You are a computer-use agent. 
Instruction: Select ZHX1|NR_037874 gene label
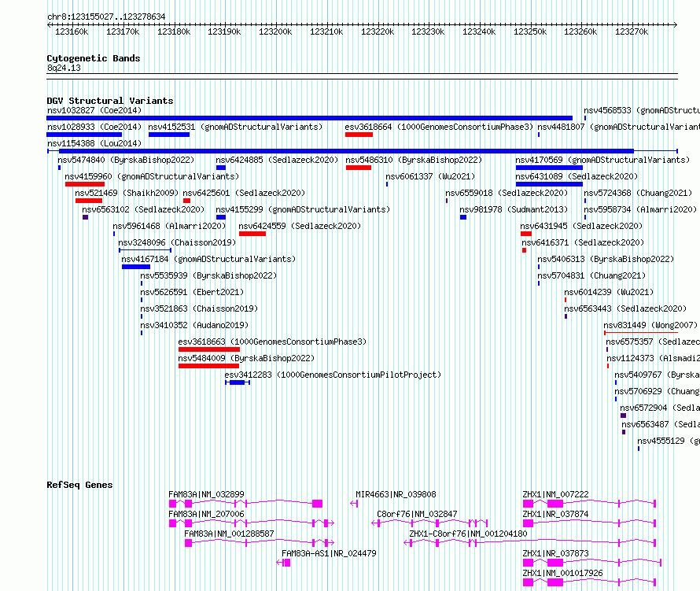pyautogui.click(x=555, y=514)
